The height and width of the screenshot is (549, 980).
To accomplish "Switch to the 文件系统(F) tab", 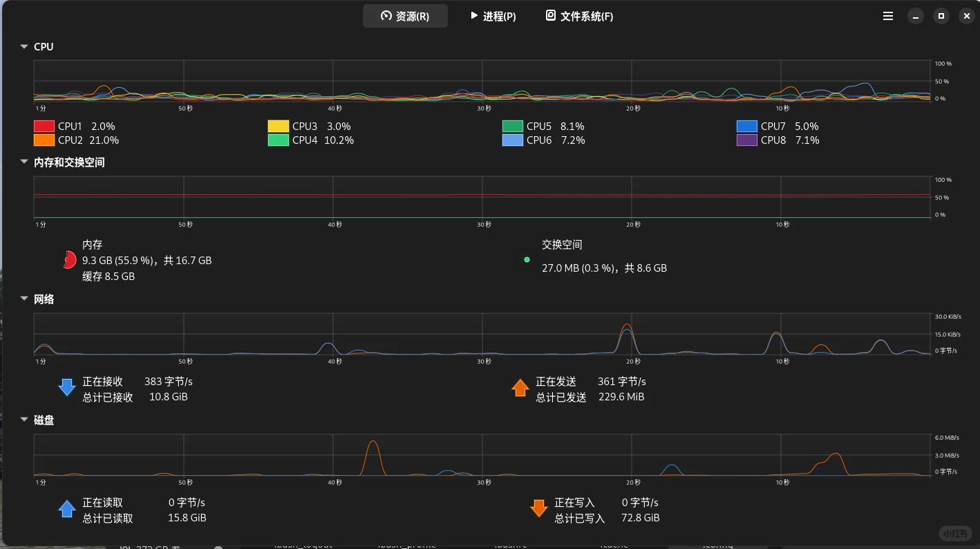I will click(578, 16).
